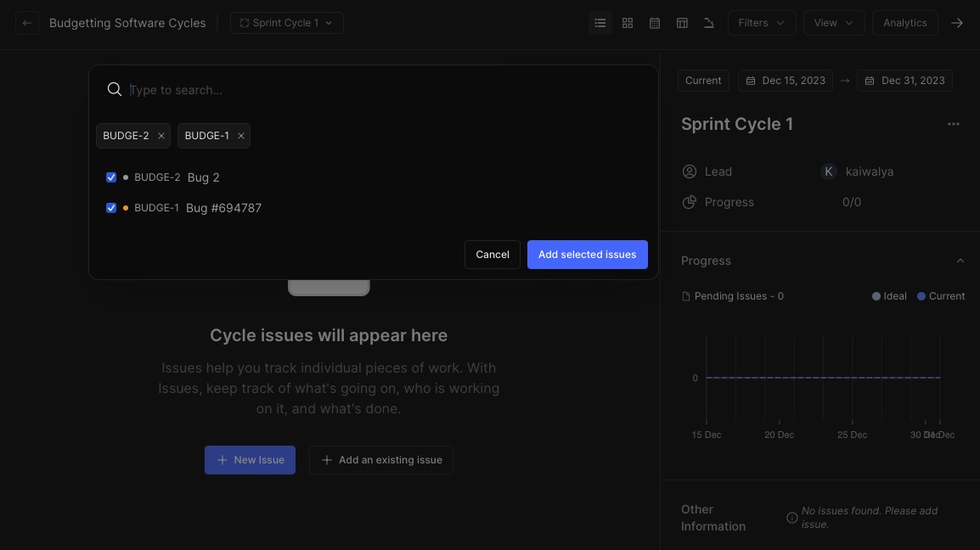
Task: Click the back arrow next to the project title
Action: (27, 23)
